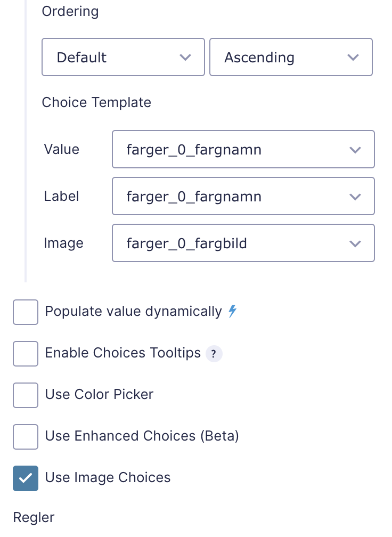Screen dimensions: 392x537
Task: Enable the Populate value dynamically checkbox
Action: (x=26, y=312)
